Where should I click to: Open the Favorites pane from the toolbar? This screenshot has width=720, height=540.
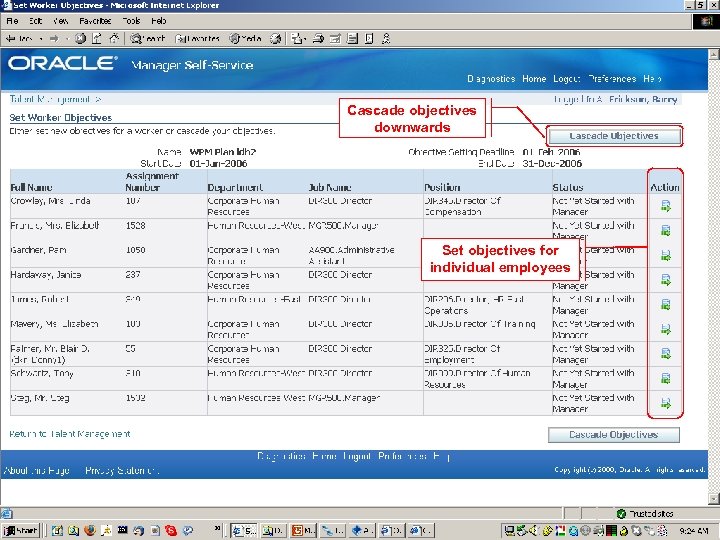coord(197,39)
